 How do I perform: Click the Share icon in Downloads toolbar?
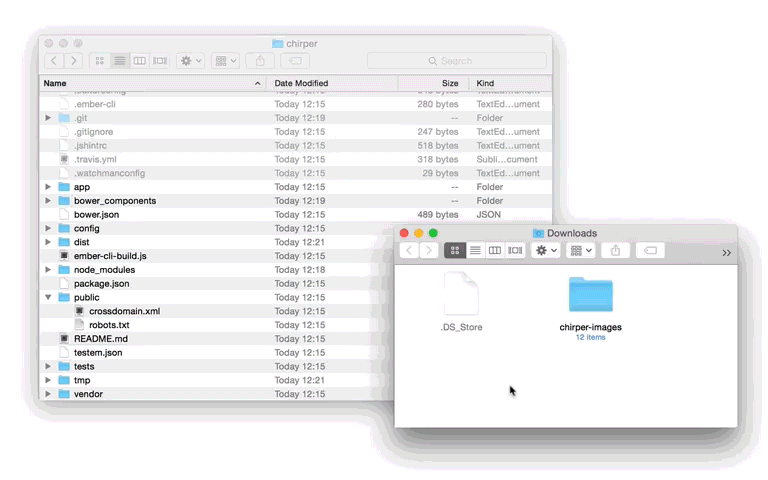pos(615,250)
